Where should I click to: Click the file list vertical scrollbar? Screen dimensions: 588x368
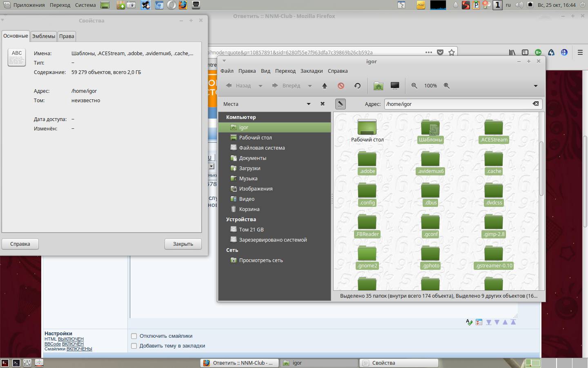(x=541, y=168)
